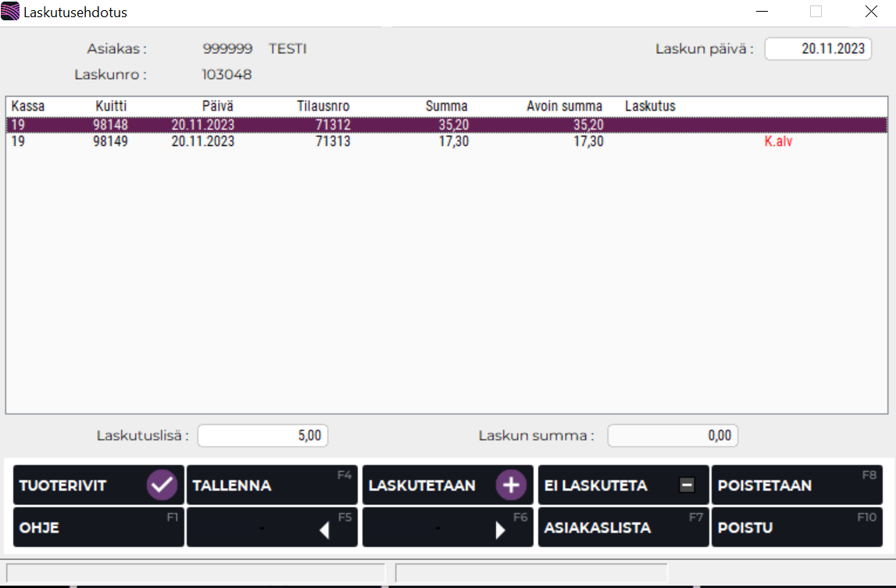
Task: Close the Laskutusehdotus window
Action: click(871, 12)
